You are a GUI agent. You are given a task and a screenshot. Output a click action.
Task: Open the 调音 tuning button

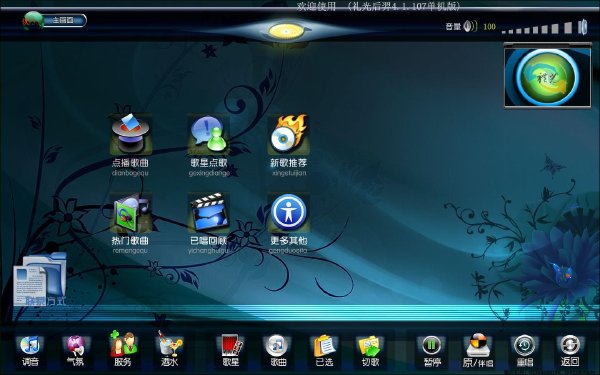click(30, 351)
